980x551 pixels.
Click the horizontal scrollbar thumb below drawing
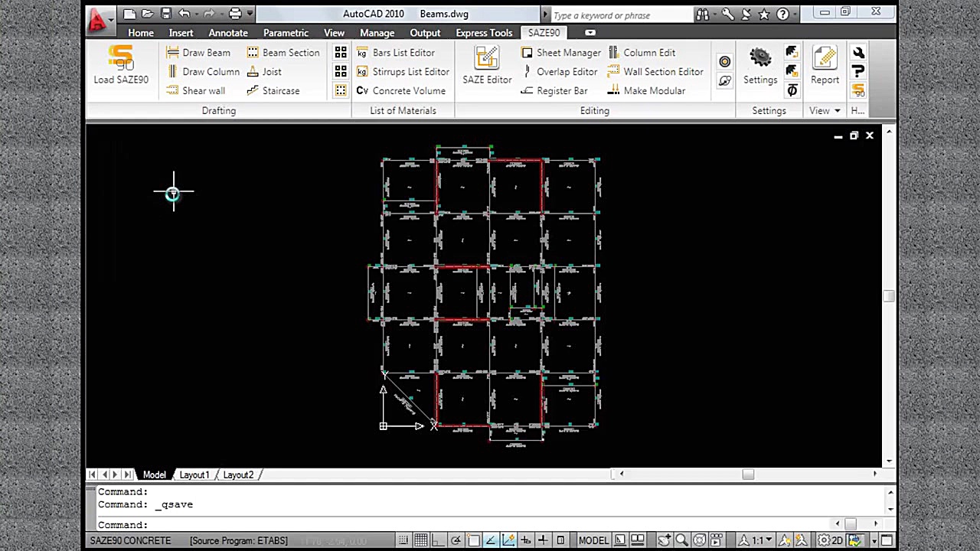point(748,474)
